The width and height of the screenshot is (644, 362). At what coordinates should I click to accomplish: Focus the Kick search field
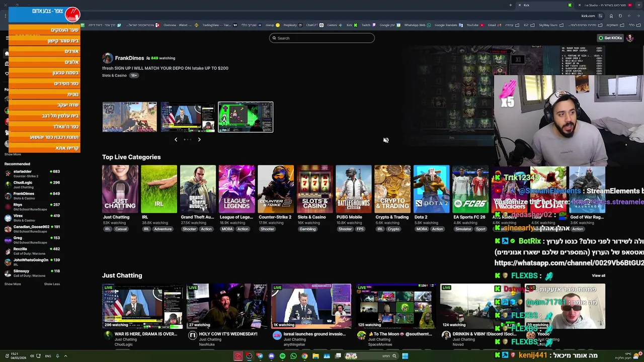(322, 38)
